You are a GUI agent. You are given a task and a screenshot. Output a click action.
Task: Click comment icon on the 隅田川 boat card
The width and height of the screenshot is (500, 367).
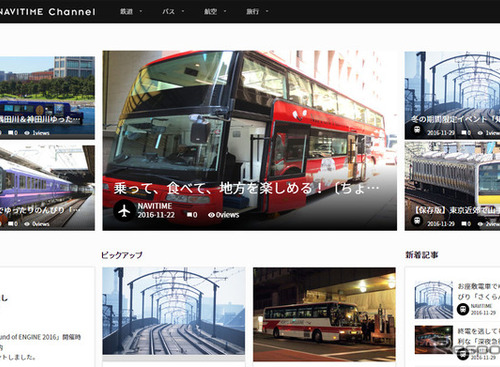click(x=11, y=133)
